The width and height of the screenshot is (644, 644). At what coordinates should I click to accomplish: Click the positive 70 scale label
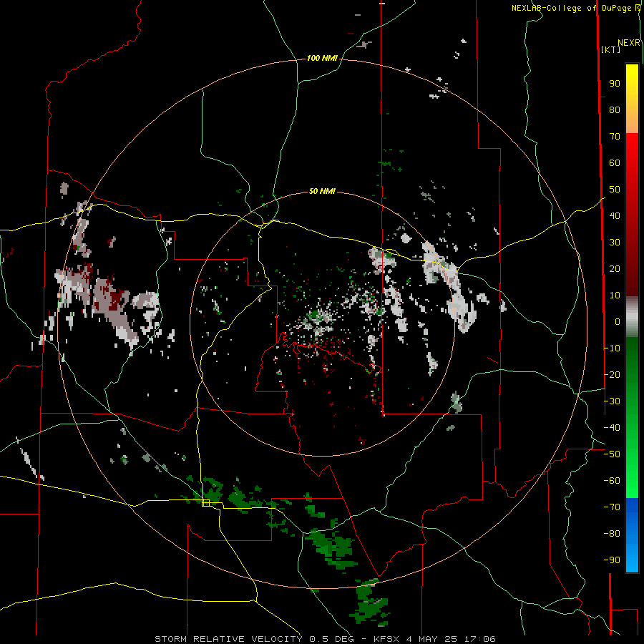tap(615, 137)
